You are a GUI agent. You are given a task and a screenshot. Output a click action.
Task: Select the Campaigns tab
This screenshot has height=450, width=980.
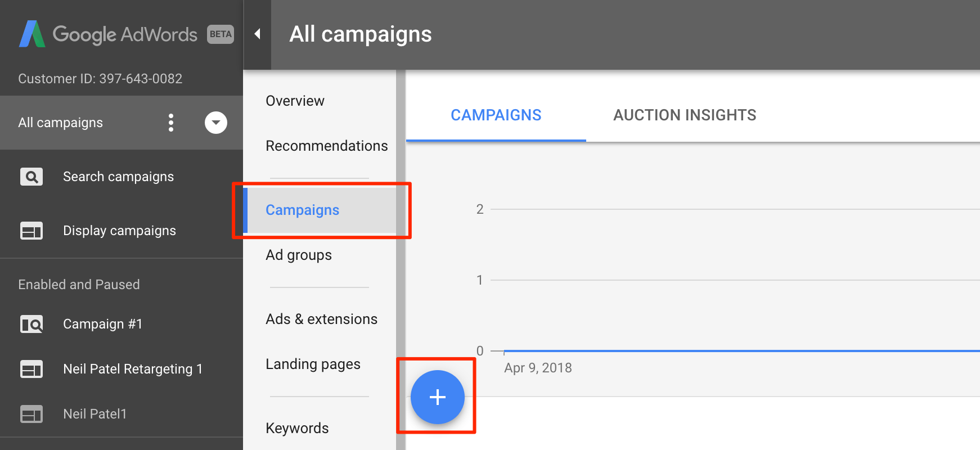[x=496, y=115]
